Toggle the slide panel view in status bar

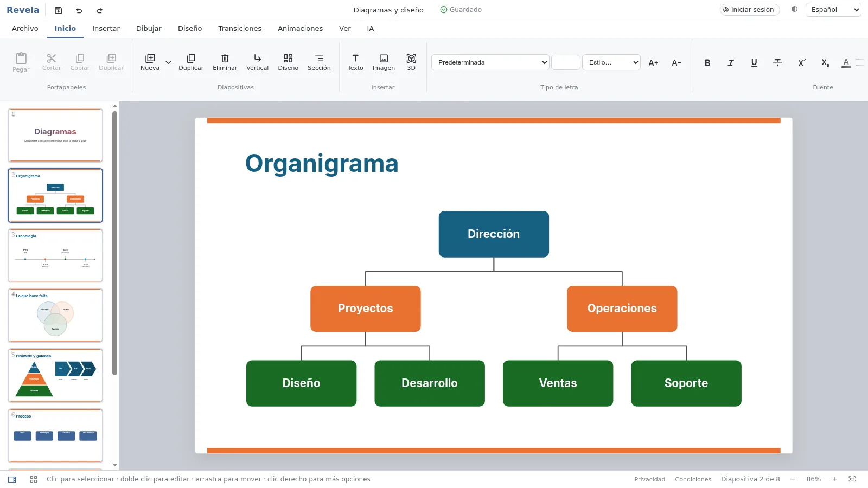click(x=12, y=479)
